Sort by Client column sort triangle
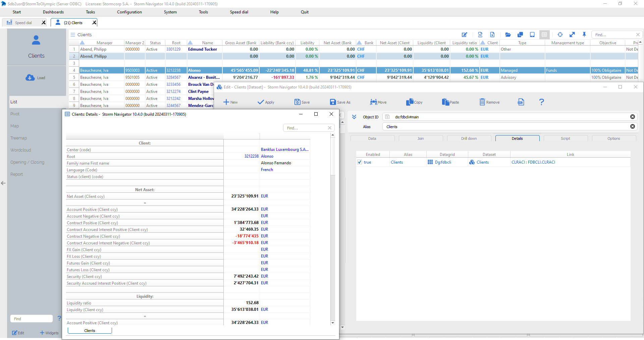This screenshot has height=340, width=644. click(483, 43)
